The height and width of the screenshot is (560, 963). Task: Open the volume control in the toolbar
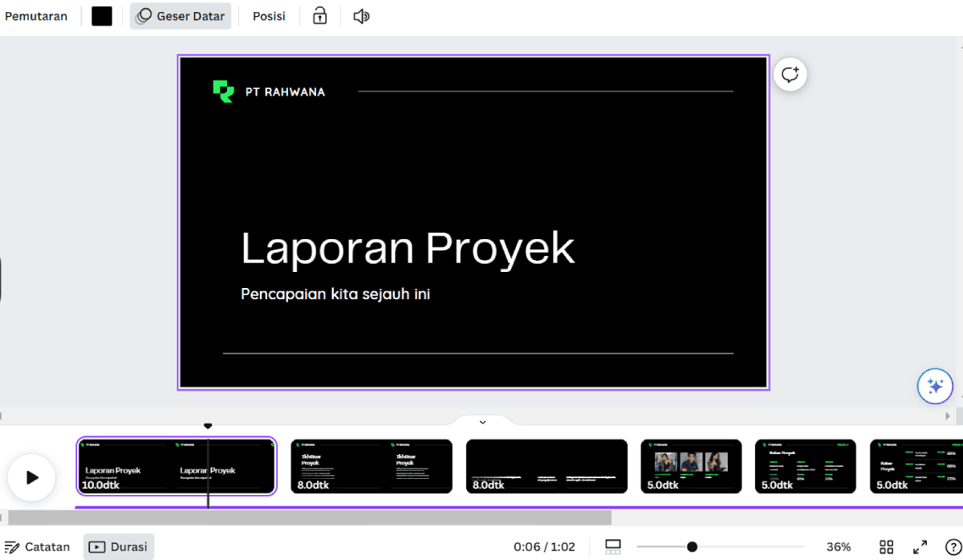(x=360, y=15)
